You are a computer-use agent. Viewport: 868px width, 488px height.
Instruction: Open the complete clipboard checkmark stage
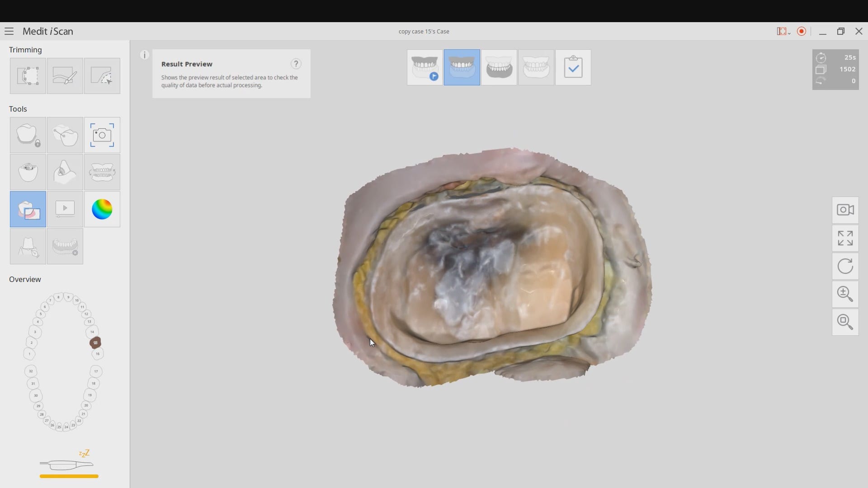(573, 67)
